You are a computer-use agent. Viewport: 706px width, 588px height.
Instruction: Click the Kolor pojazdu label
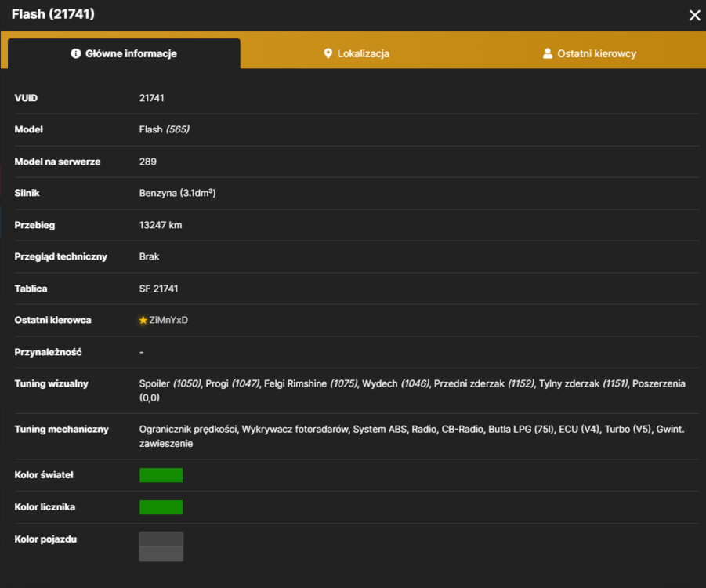point(45,539)
